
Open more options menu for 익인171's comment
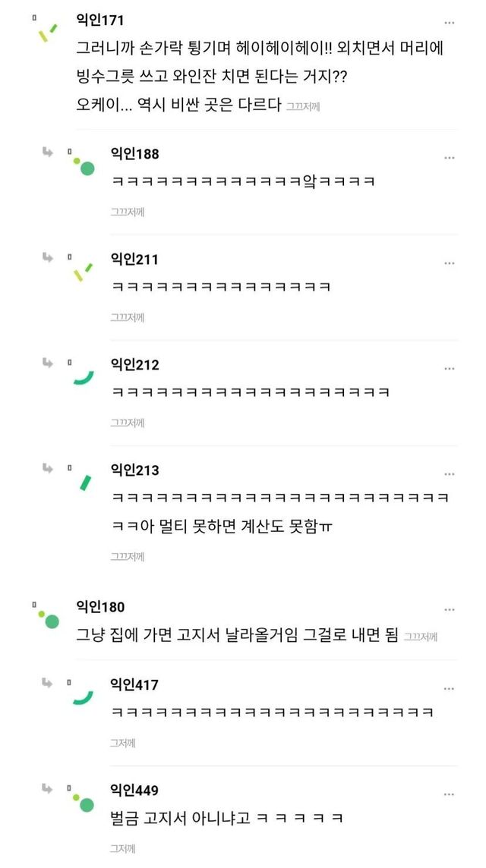(x=450, y=23)
